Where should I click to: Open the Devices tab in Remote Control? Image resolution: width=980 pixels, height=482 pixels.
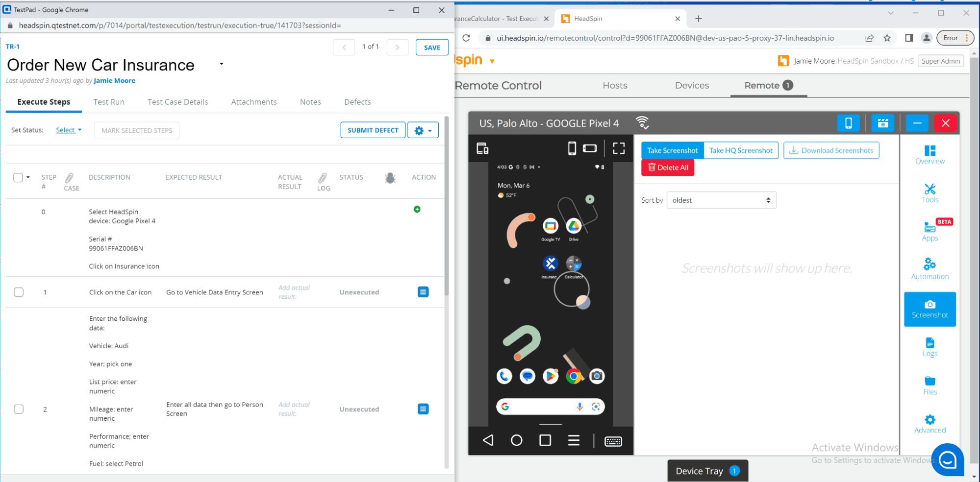pyautogui.click(x=692, y=85)
